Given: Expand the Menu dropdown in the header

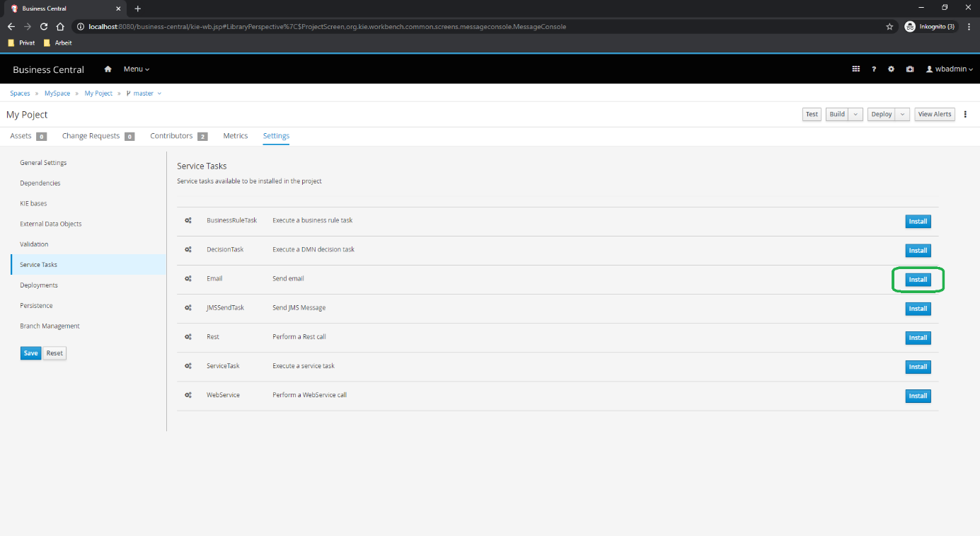Looking at the screenshot, I should (137, 69).
